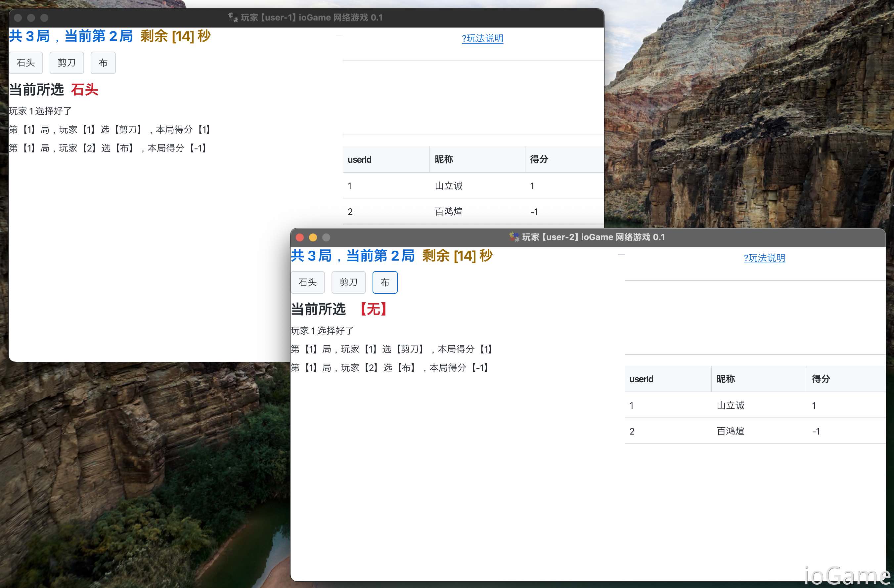
Task: Click user-1 window title bar text
Action: [x=312, y=17]
